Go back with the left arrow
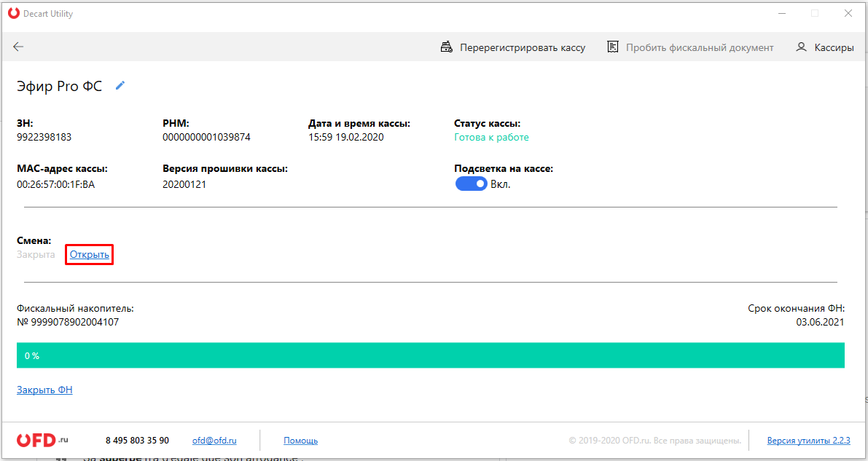868x461 pixels. pyautogui.click(x=18, y=47)
